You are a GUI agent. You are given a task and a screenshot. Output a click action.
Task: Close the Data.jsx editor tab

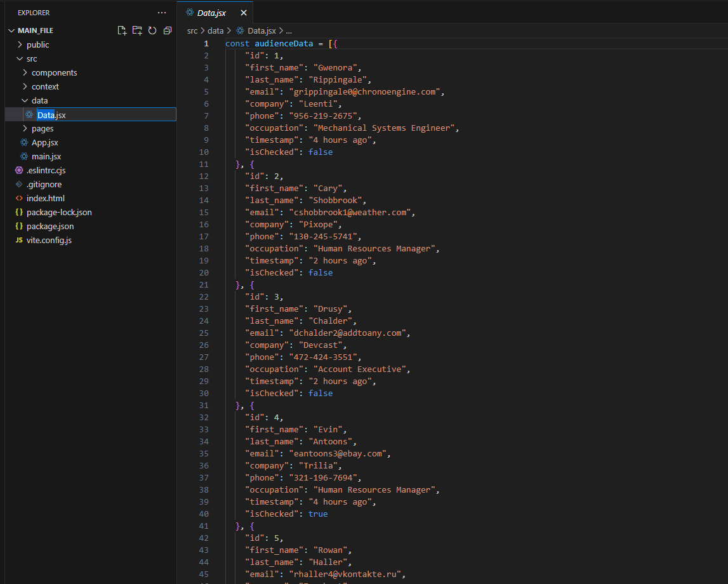click(244, 13)
